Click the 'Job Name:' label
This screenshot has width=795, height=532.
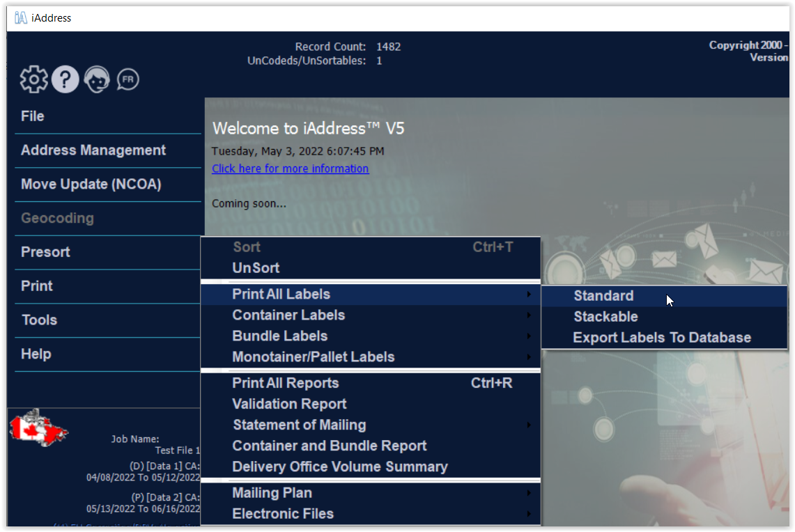135,439
